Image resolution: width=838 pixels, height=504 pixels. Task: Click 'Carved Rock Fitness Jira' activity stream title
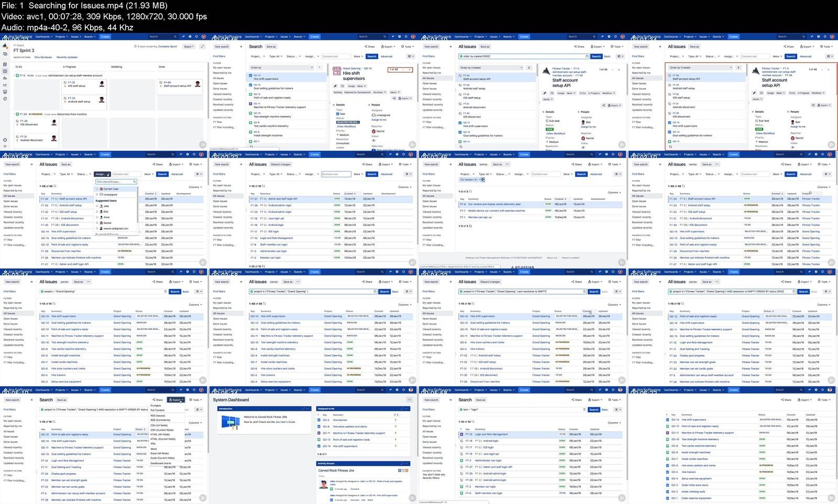tap(336, 471)
